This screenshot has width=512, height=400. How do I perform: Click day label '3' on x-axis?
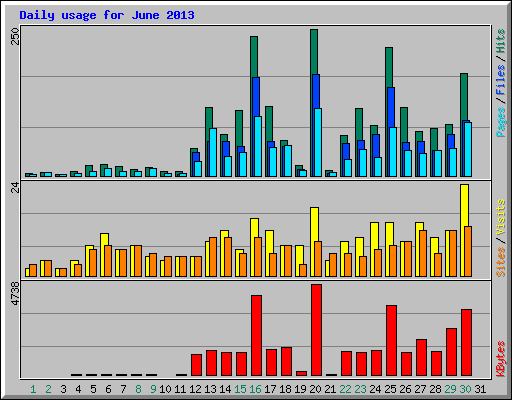[63, 389]
